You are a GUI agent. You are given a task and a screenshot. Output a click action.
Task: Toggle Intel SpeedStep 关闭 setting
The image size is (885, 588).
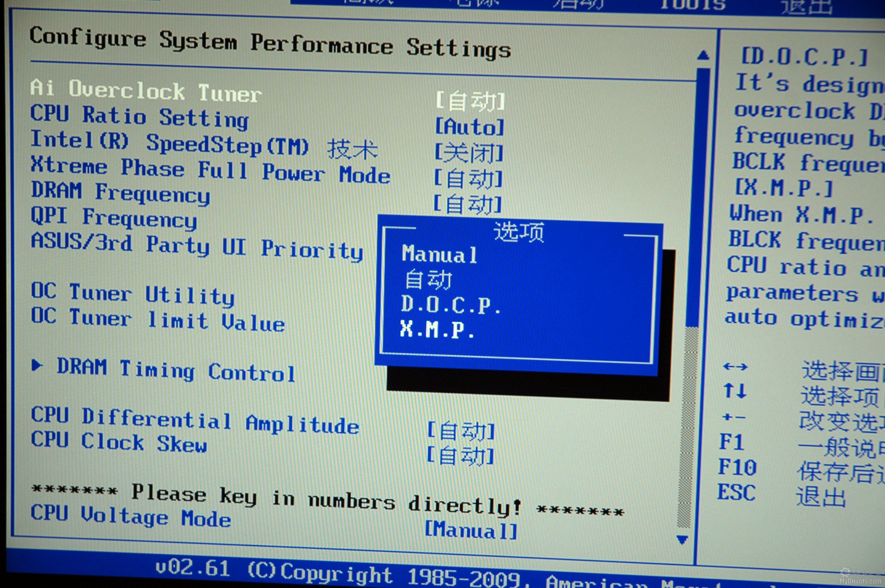469,153
